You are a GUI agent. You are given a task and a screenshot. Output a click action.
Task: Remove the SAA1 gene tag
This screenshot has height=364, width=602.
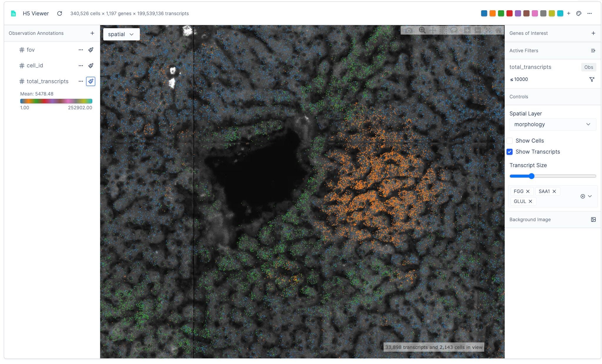pos(554,192)
